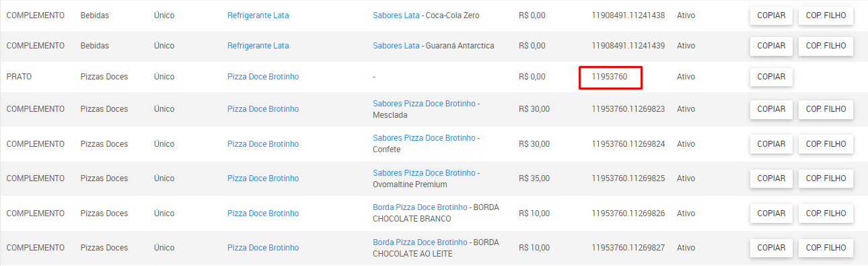Copy the Pizza Doce Brotinho PRATO row

771,77
